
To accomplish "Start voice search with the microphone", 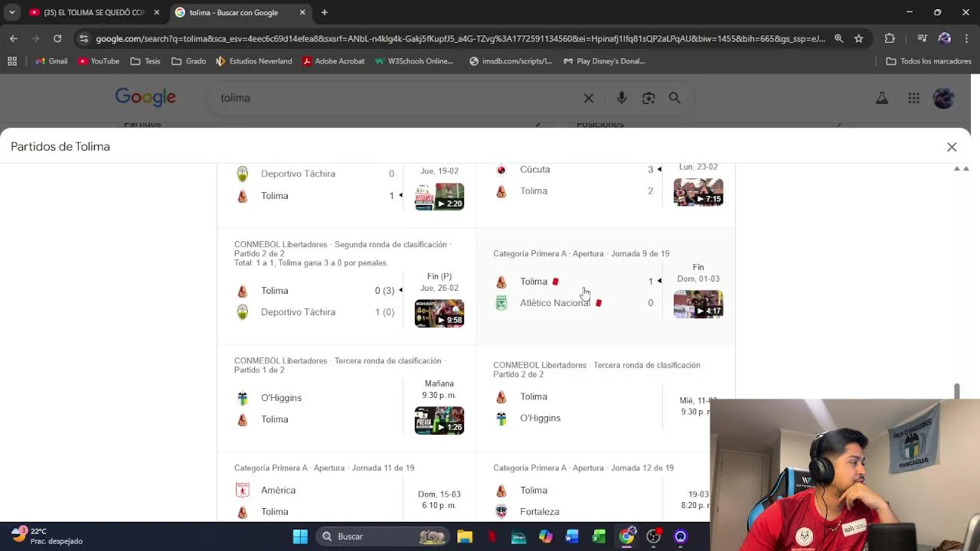I will pos(622,98).
